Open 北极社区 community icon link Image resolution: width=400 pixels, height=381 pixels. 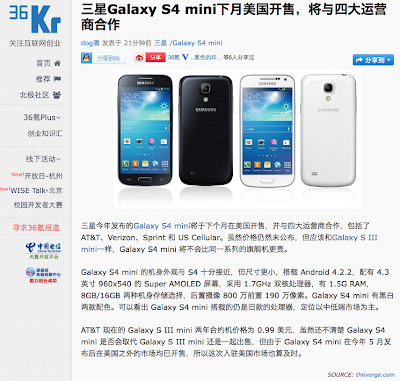[57, 95]
